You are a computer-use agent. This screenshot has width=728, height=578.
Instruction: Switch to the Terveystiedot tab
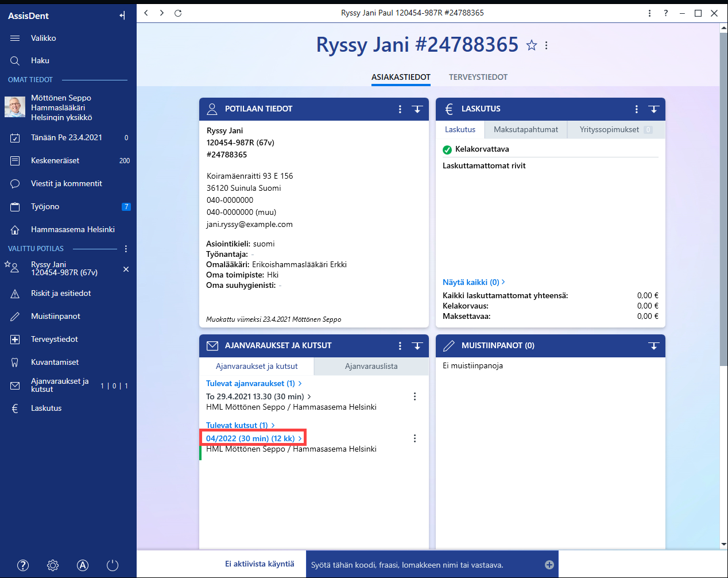pos(478,77)
